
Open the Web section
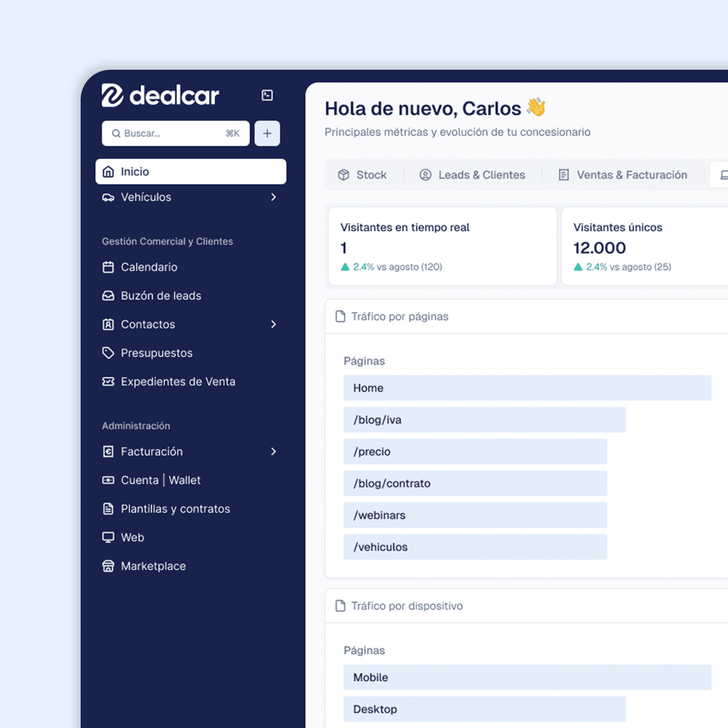(132, 538)
